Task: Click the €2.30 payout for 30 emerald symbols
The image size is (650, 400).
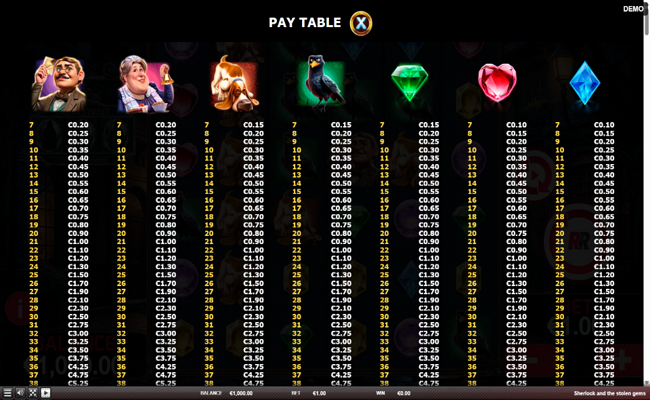Action: (x=429, y=317)
